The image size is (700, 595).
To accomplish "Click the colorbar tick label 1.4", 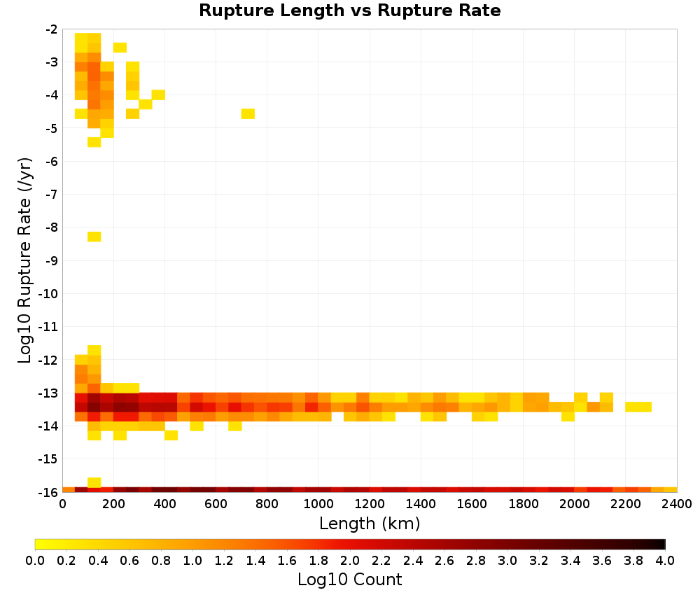I will (x=255, y=560).
